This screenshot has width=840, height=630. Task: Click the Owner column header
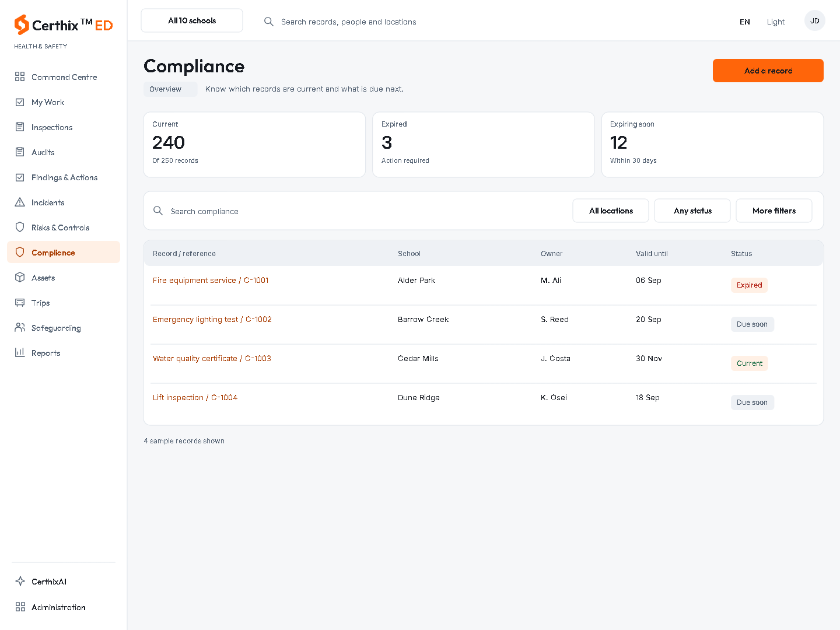pos(552,254)
